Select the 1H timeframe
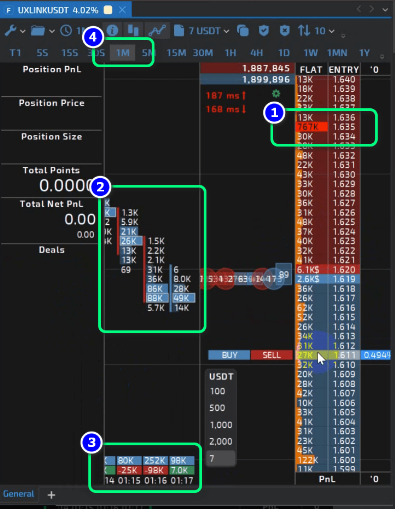This screenshot has width=395, height=509. coord(230,53)
